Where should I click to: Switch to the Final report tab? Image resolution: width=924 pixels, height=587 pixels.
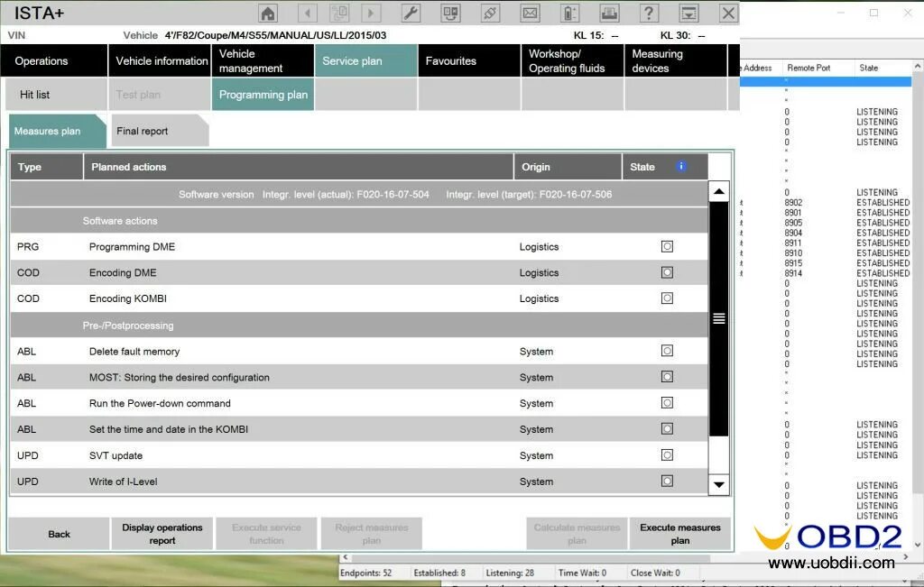pyautogui.click(x=160, y=131)
